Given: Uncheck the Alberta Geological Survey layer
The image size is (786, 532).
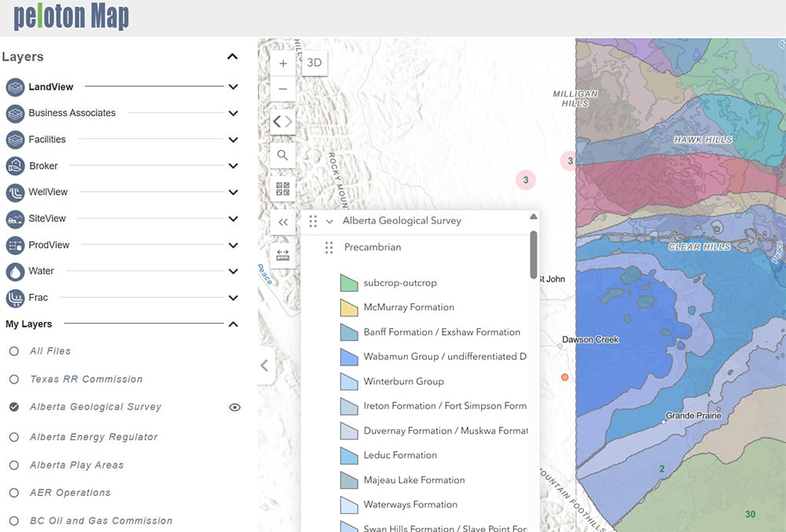Looking at the screenshot, I should click(x=14, y=407).
